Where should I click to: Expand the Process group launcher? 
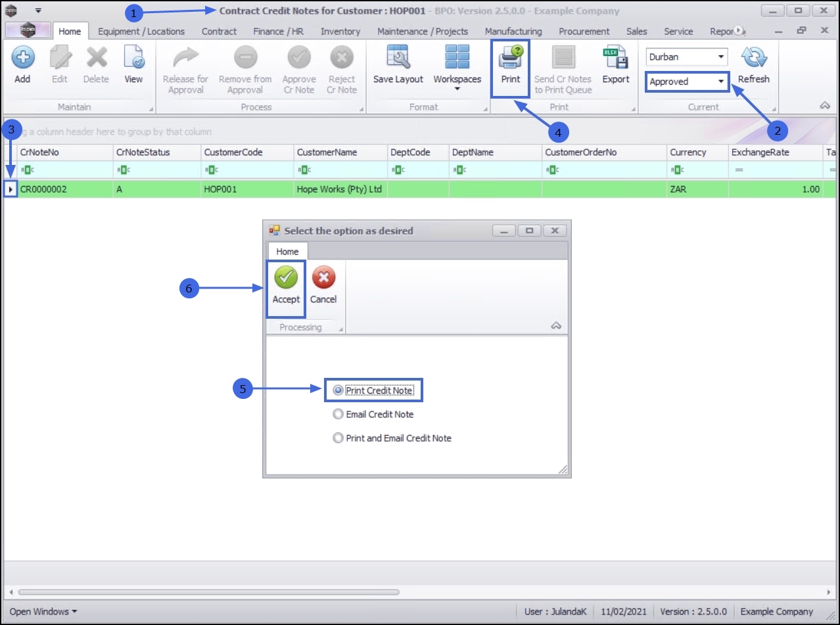361,109
